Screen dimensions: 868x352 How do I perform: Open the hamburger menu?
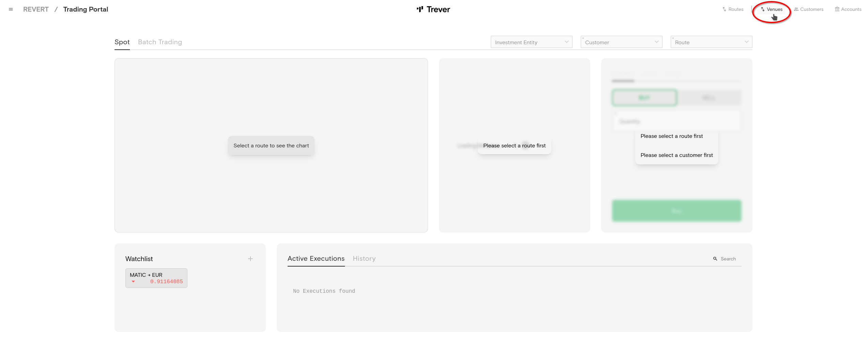point(11,10)
